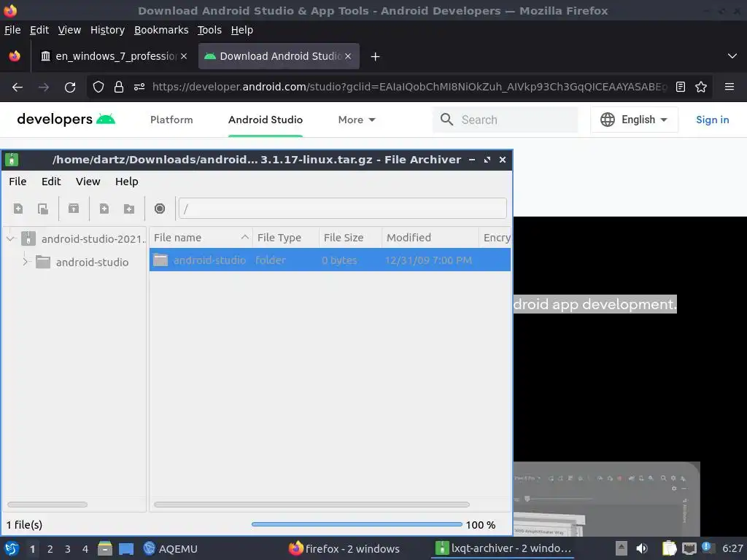Close the Download Android Studio tab

348,56
